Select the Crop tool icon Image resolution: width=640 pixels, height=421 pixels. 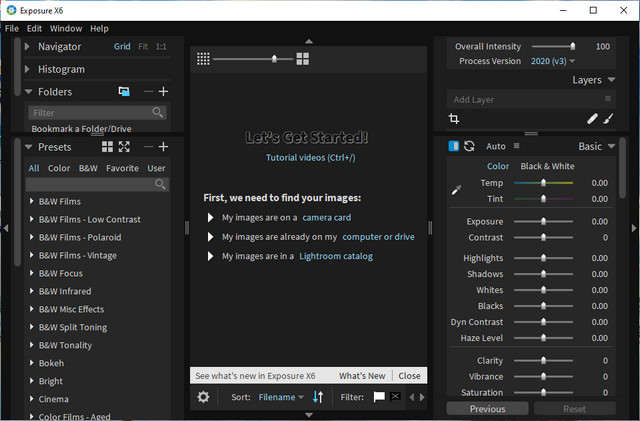[454, 119]
